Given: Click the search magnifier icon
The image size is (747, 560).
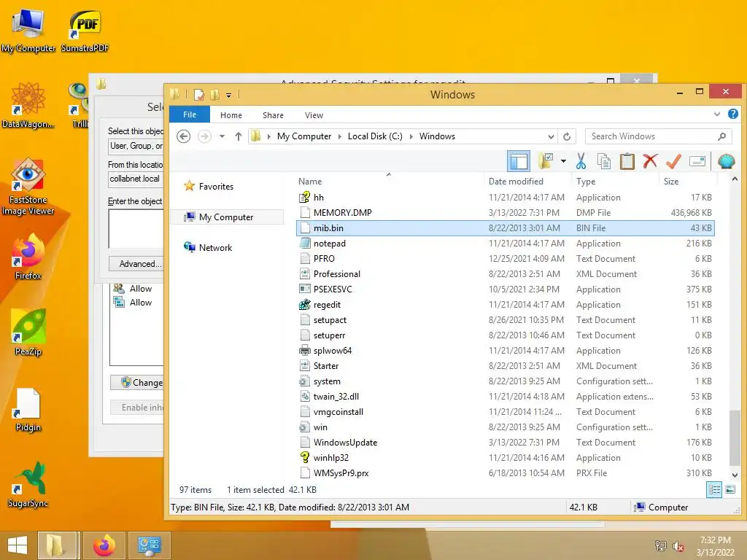Looking at the screenshot, I should (x=721, y=136).
